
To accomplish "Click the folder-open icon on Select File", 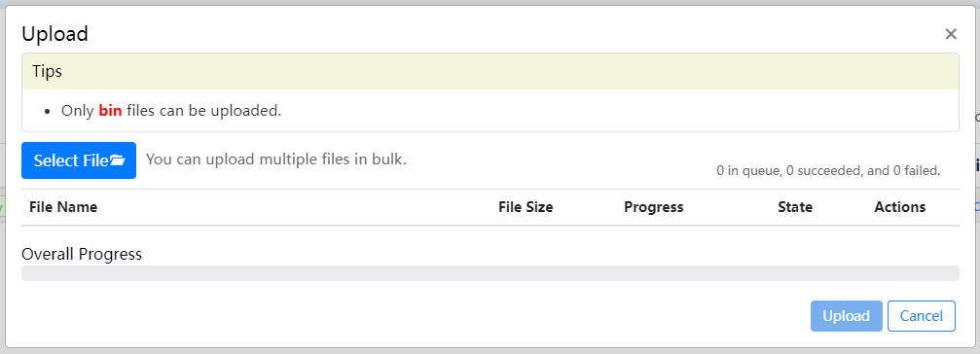I will 118,160.
